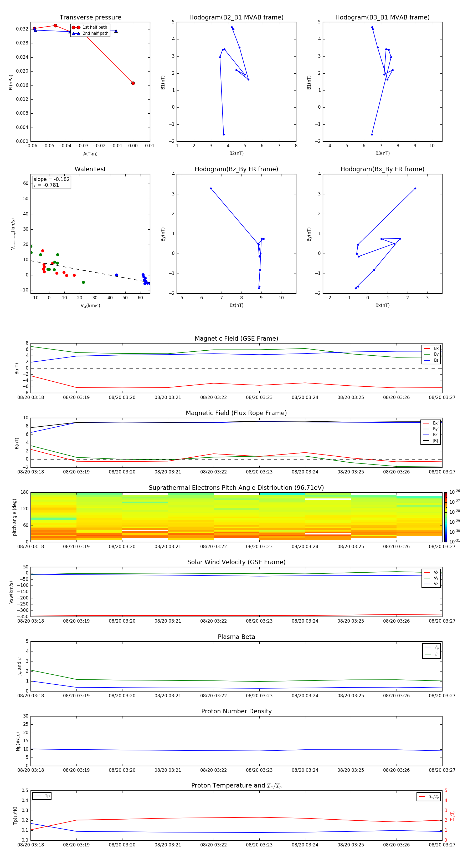The height and width of the screenshot is (868, 473).
Task: Click the 'Proton Number Density' title
Action: click(x=236, y=711)
